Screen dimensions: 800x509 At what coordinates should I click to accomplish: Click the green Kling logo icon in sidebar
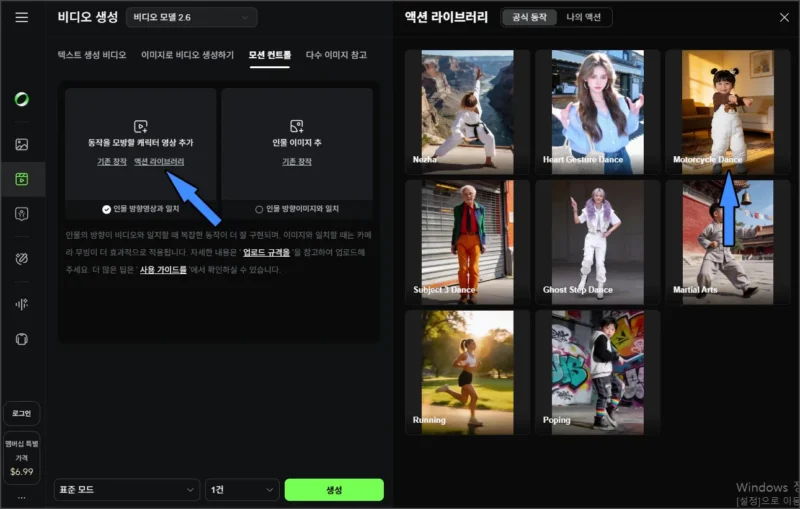coord(22,99)
